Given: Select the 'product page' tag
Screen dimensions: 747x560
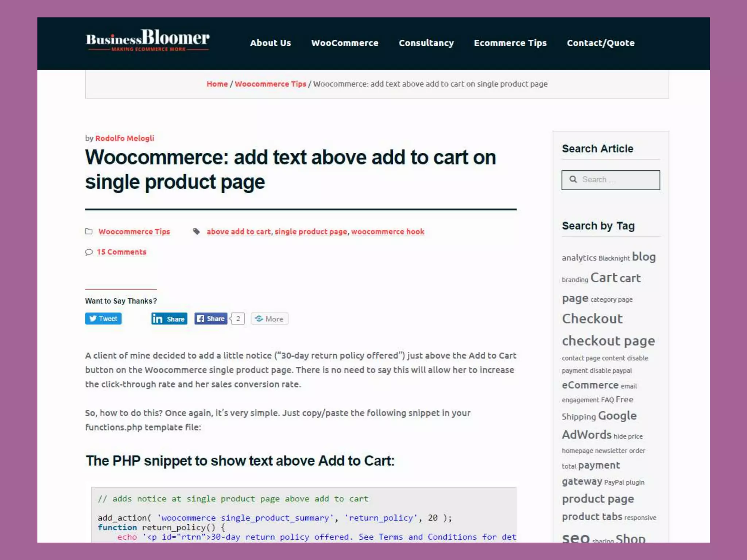Looking at the screenshot, I should pyautogui.click(x=598, y=499).
